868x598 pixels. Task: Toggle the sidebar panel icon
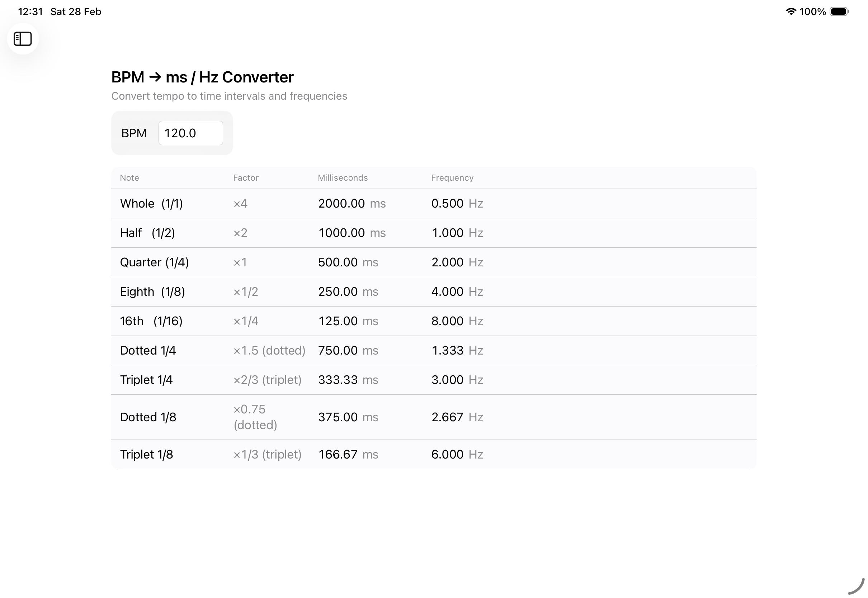click(23, 39)
